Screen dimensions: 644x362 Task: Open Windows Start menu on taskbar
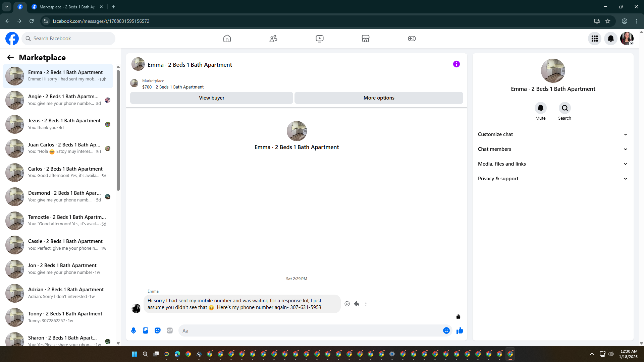tap(134, 354)
